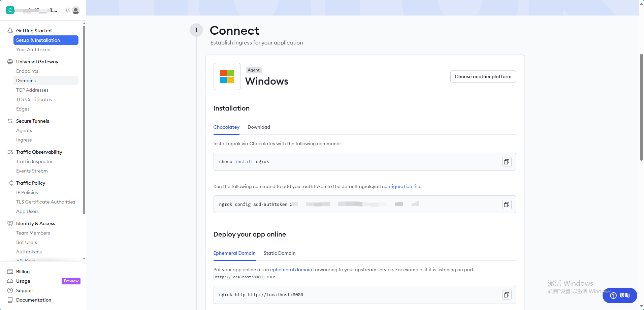Click the Documentation label
Screen dimensions: 644x310
[x=34, y=300]
